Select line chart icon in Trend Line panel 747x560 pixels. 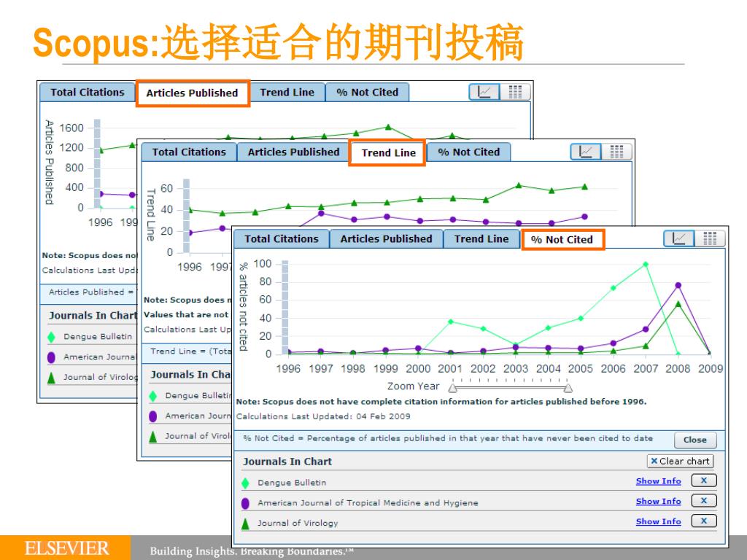586,152
